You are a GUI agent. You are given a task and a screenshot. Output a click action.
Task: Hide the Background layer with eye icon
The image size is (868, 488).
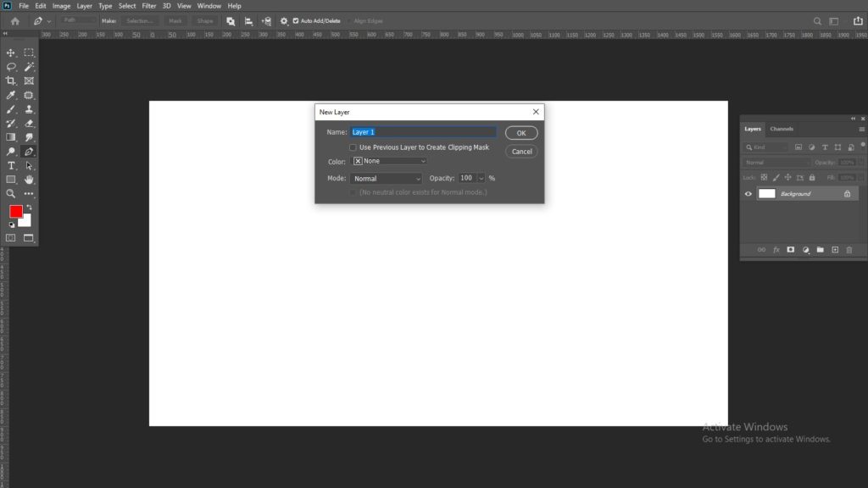[748, 194]
